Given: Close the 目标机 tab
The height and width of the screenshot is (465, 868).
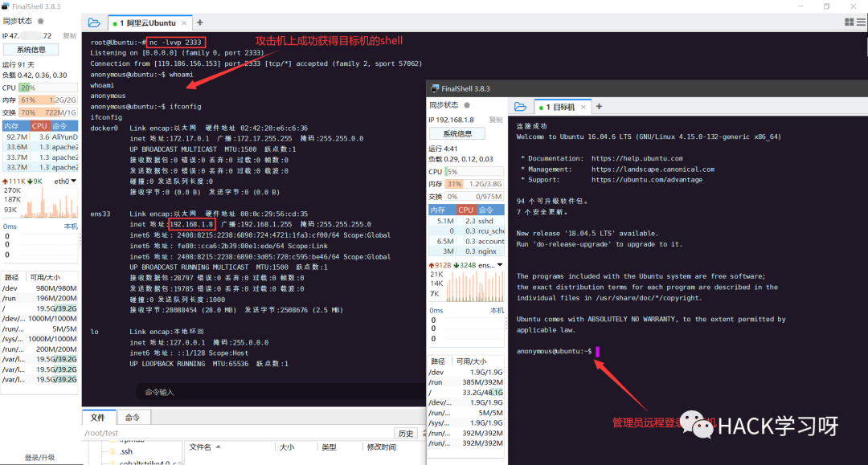Looking at the screenshot, I should tap(583, 108).
